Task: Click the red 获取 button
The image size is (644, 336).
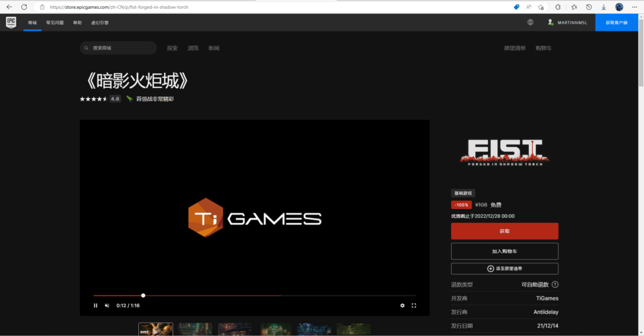Action: point(504,231)
